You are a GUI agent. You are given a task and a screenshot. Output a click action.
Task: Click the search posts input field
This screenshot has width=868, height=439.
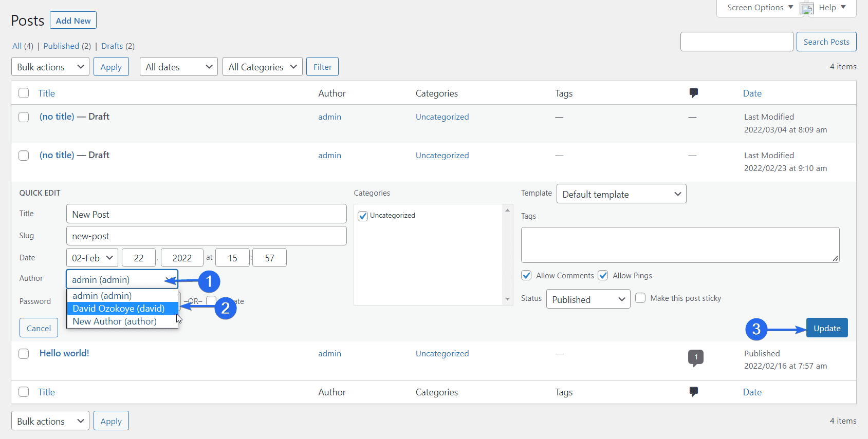click(x=737, y=42)
